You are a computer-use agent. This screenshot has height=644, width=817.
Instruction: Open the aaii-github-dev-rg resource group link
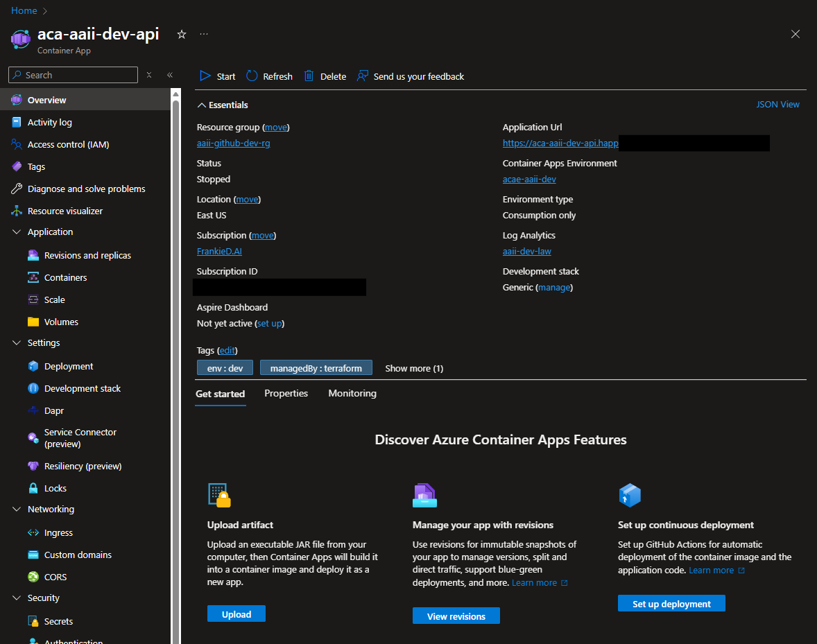pyautogui.click(x=233, y=143)
